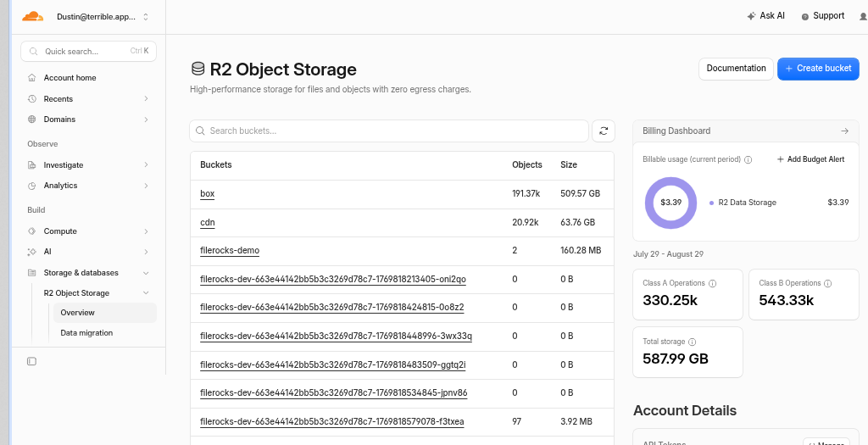Click the 587.99 GB total storage value

[676, 359]
